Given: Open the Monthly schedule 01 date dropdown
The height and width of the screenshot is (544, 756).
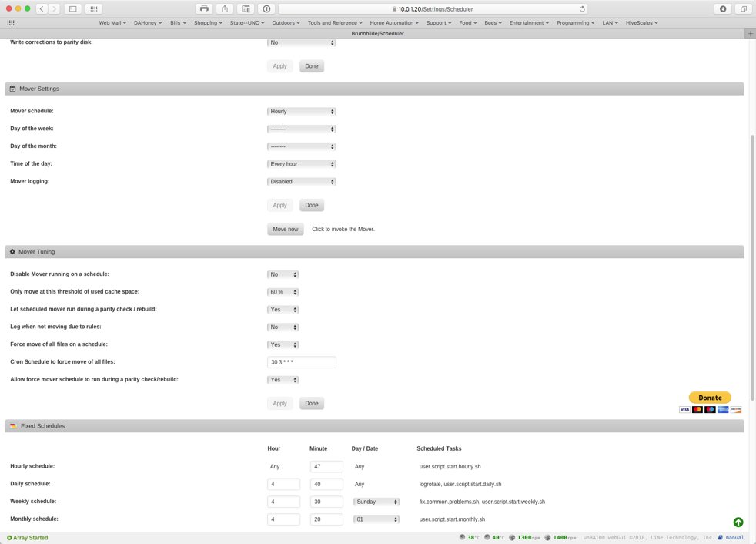Looking at the screenshot, I should [x=376, y=519].
